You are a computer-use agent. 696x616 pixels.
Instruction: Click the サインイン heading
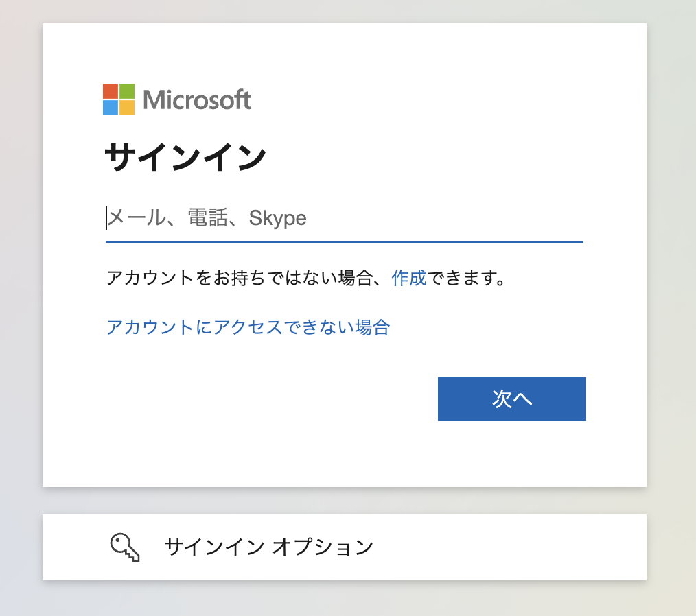coord(185,158)
